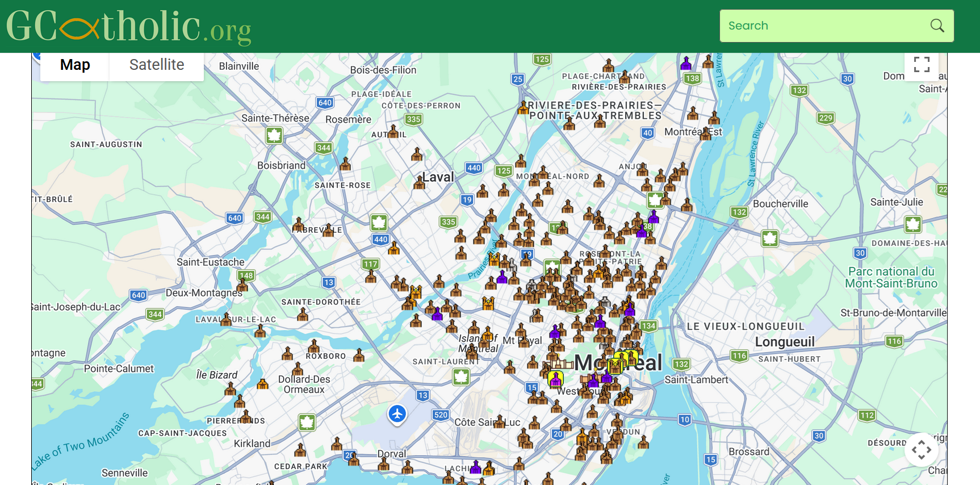Click the yellow-highlighted church marker near Westmount
The image size is (980, 485).
[x=555, y=378]
